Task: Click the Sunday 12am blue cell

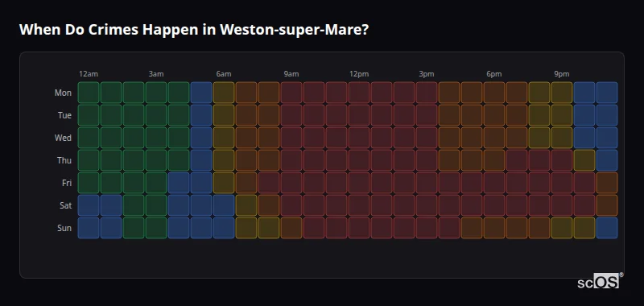Action: coord(89,228)
